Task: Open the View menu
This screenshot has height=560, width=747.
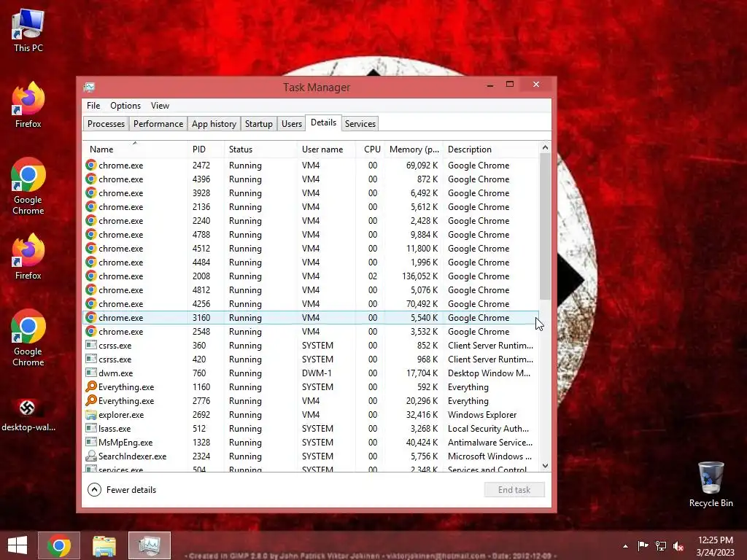Action: (160, 106)
